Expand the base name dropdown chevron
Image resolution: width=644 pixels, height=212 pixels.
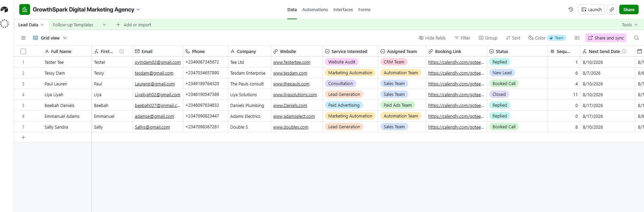point(138,9)
